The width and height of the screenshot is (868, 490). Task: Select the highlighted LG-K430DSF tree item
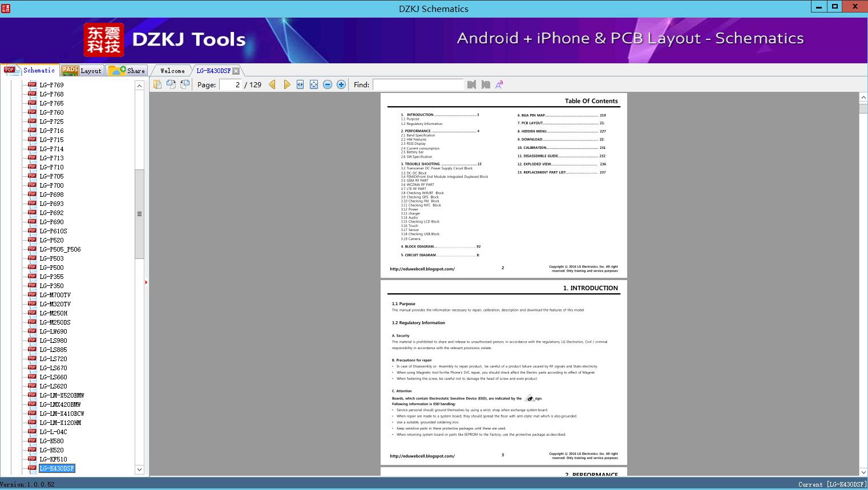point(56,468)
